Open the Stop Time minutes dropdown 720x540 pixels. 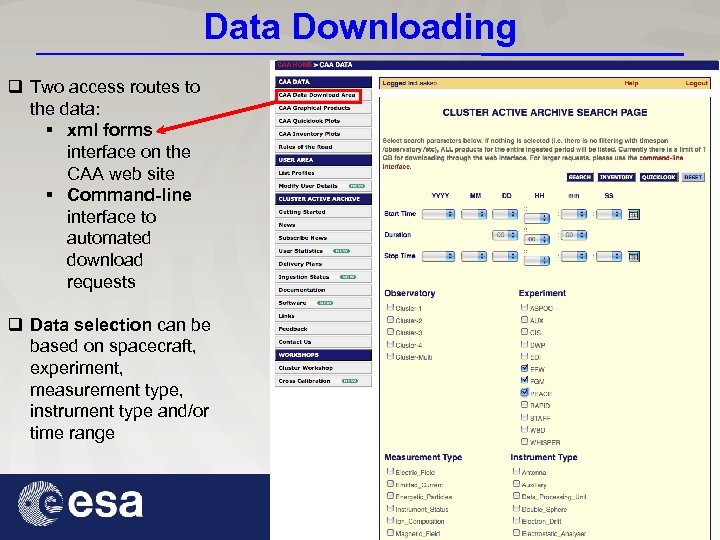coord(574,257)
